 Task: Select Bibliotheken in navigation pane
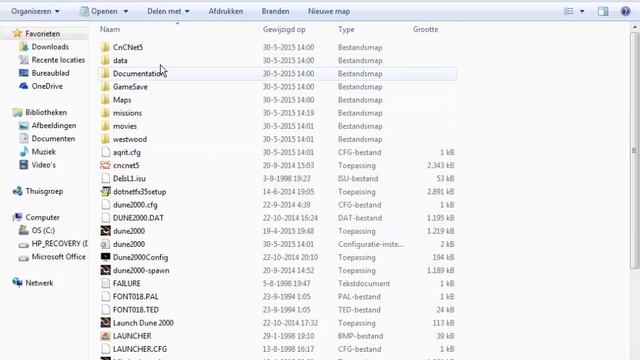(x=46, y=112)
